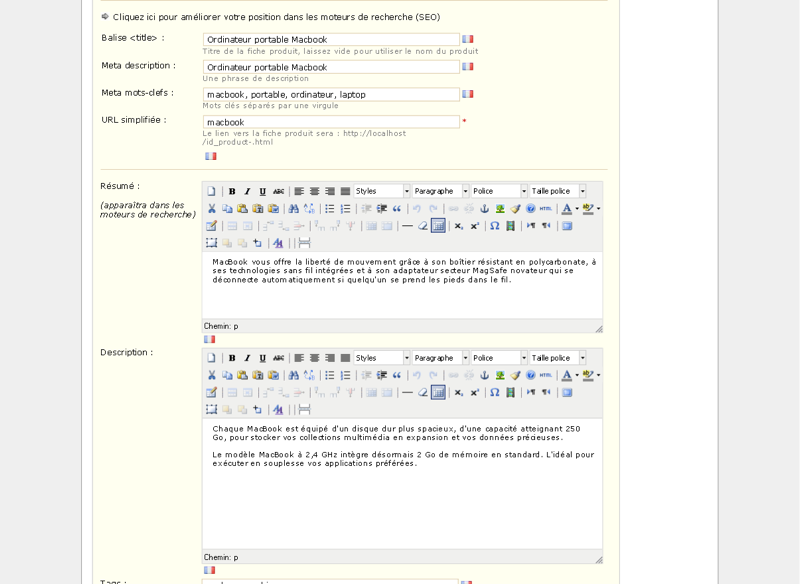Open Police font dropdown in Description editor
The height and width of the screenshot is (584, 800).
point(499,358)
